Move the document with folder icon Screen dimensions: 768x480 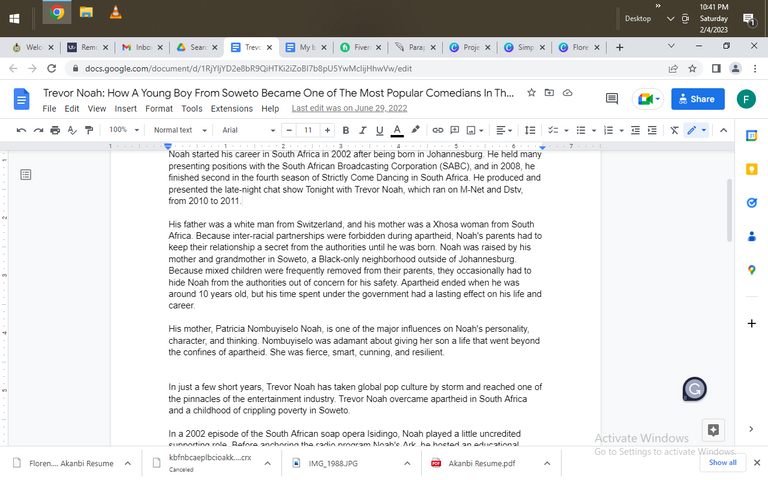pos(549,93)
